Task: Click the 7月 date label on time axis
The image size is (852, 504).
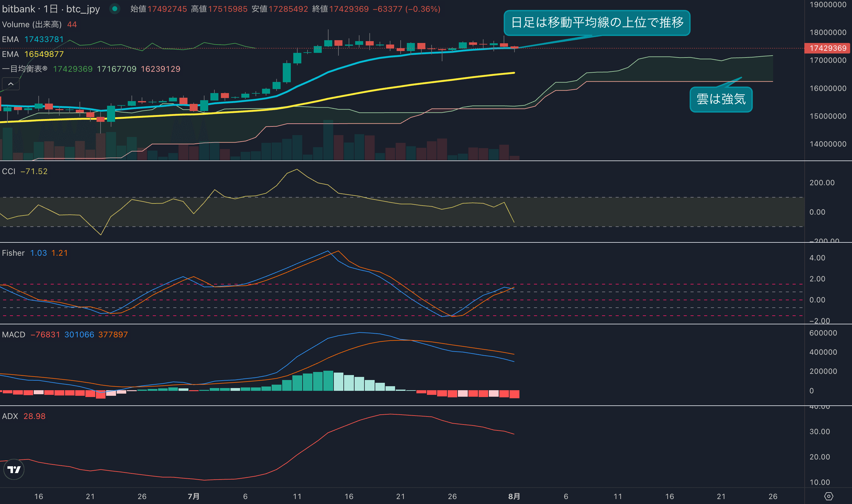Action: coord(194,496)
